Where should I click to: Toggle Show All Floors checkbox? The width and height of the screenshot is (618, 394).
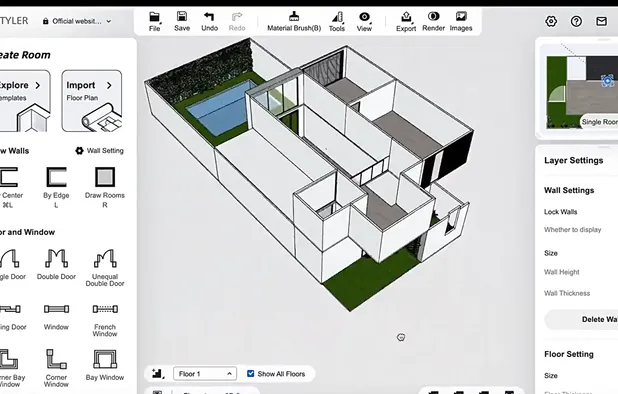(x=251, y=374)
